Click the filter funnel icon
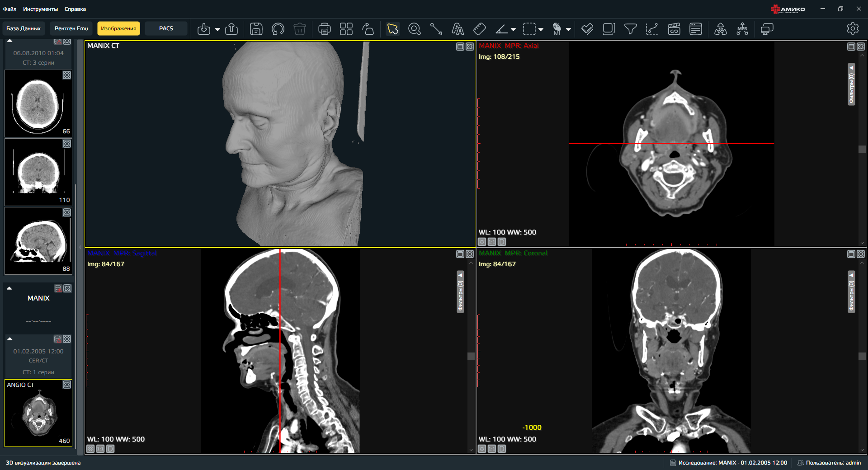The image size is (868, 470). click(x=630, y=29)
